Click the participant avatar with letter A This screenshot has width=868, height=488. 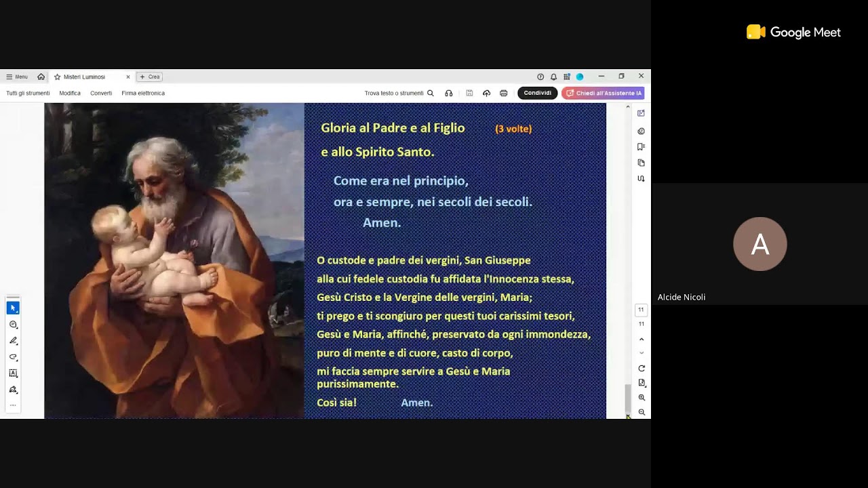tap(760, 244)
